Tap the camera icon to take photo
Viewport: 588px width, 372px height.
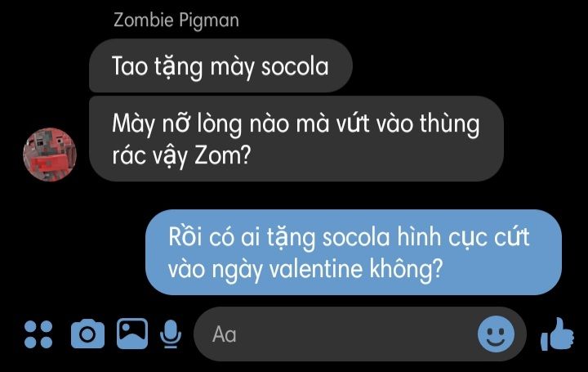(87, 334)
